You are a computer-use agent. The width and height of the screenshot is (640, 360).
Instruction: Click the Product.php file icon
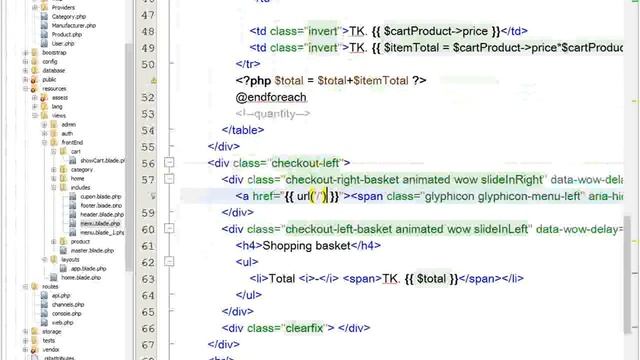44,35
